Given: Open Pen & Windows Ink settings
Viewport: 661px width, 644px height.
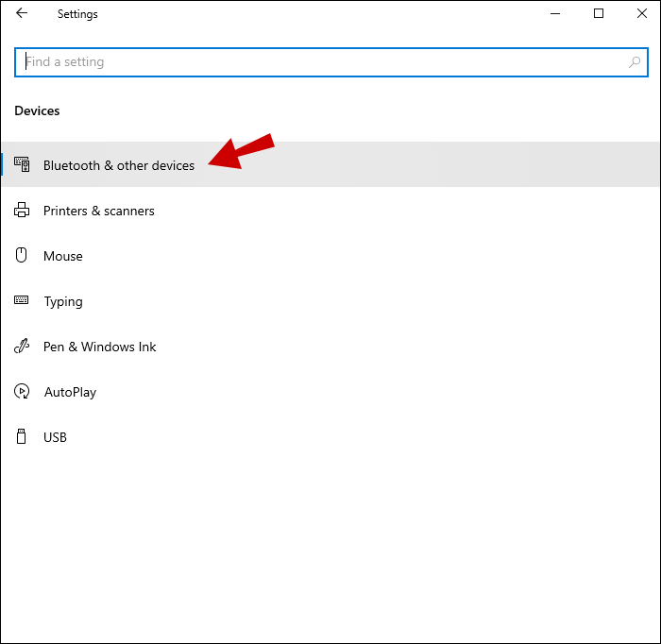Looking at the screenshot, I should (330, 346).
